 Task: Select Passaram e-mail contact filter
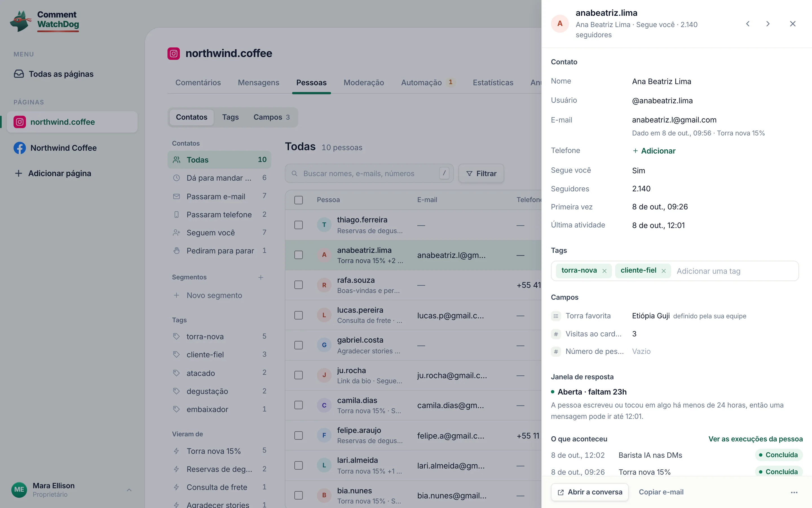click(219, 196)
